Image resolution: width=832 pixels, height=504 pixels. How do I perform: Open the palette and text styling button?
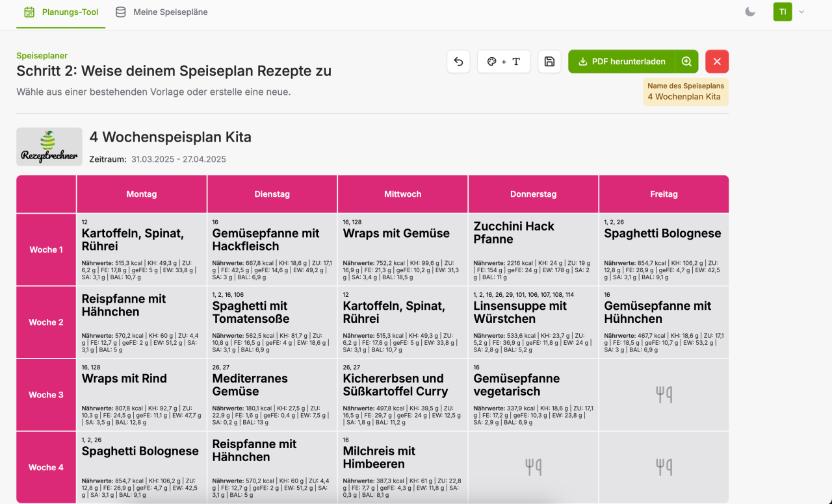(x=504, y=62)
